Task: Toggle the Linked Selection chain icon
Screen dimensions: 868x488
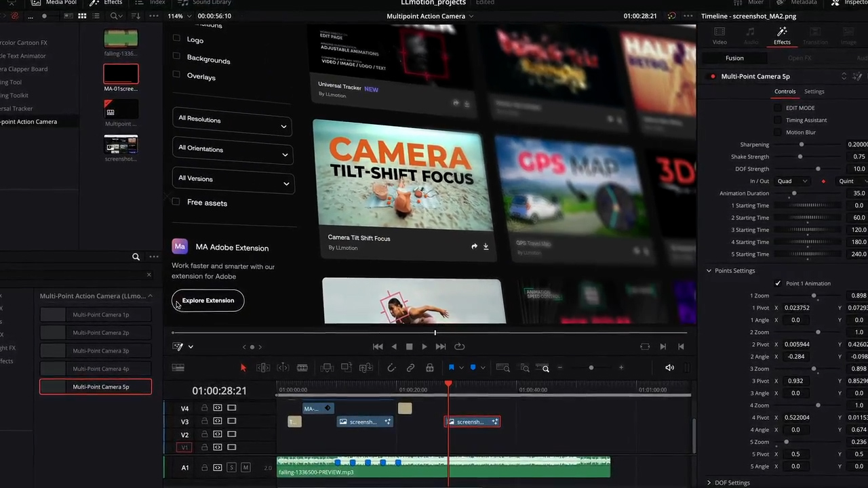Action: [x=410, y=367]
